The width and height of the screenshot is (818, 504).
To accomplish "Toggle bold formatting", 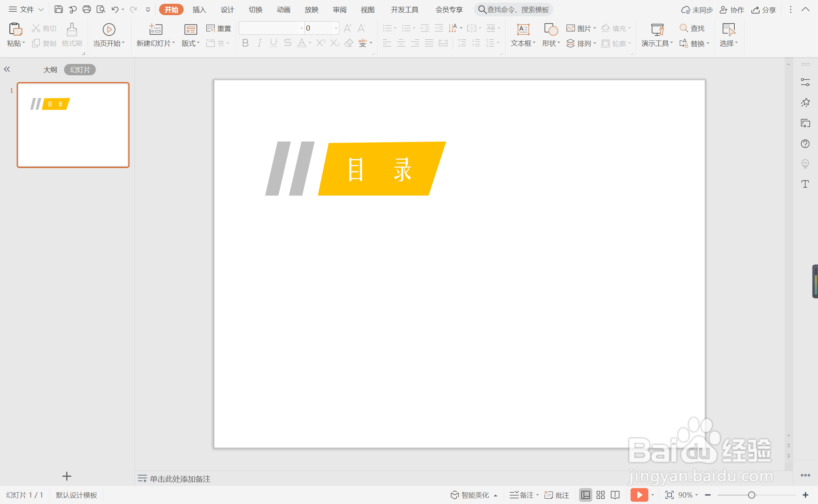I will click(245, 43).
